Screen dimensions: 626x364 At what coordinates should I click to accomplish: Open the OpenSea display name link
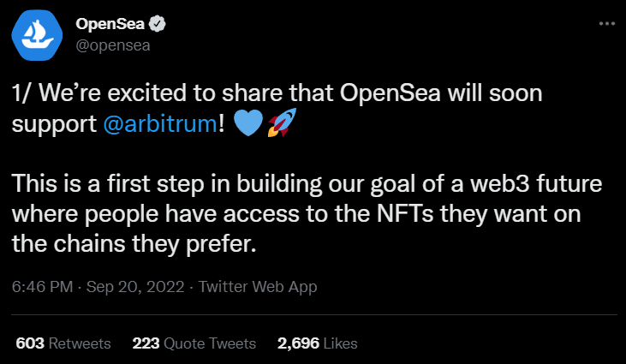110,24
